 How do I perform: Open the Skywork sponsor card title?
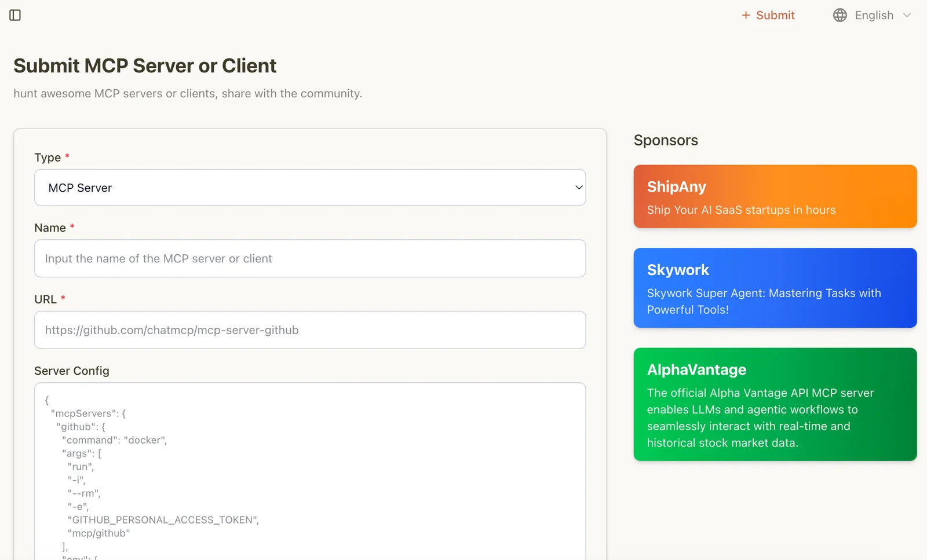coord(678,270)
